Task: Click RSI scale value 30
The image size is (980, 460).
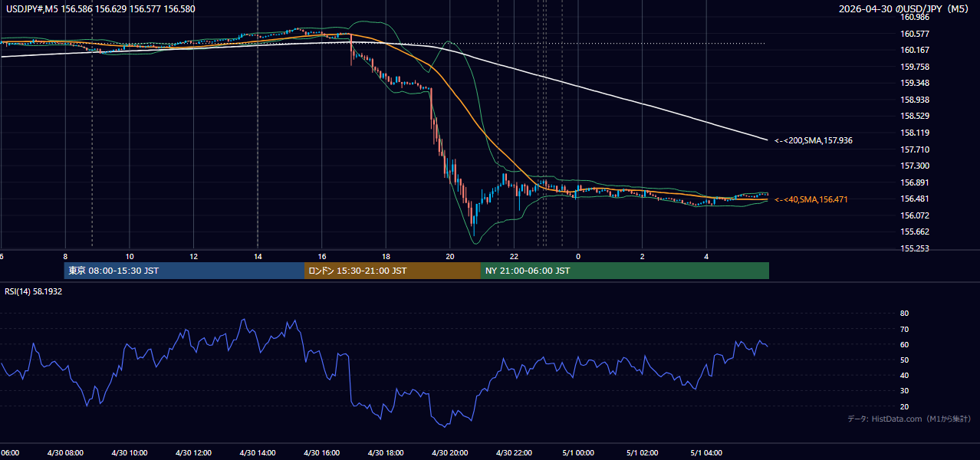Action: pyautogui.click(x=904, y=391)
